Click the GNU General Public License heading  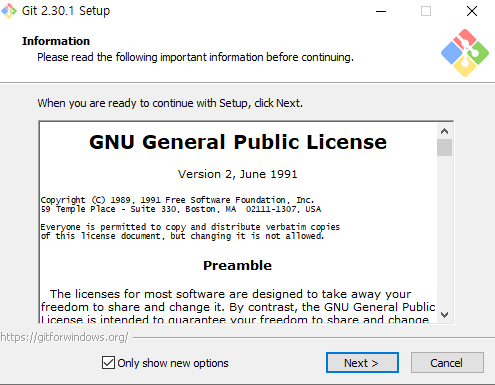(x=238, y=142)
